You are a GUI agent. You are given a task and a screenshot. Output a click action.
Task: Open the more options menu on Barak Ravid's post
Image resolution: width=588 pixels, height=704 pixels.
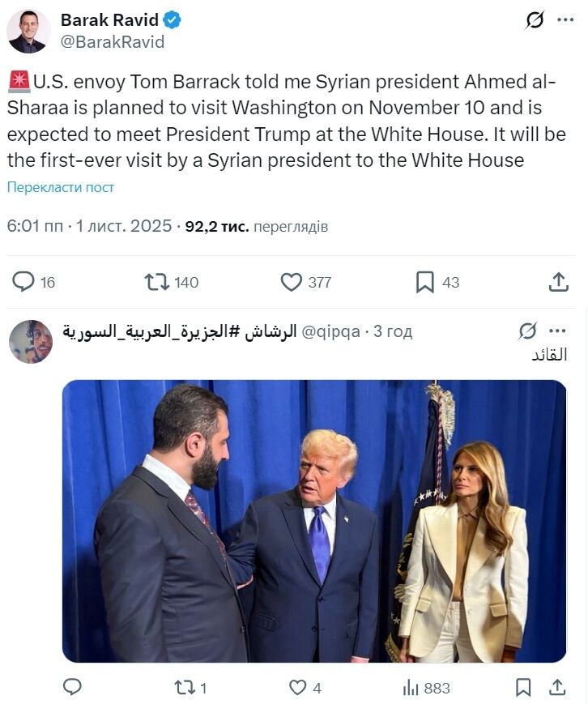coord(565,20)
